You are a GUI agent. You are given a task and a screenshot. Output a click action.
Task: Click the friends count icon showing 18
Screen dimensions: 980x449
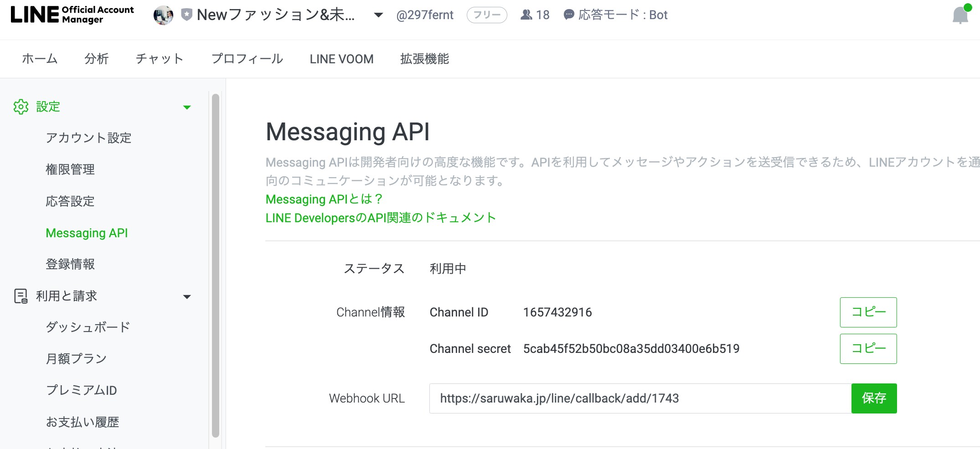(x=526, y=15)
